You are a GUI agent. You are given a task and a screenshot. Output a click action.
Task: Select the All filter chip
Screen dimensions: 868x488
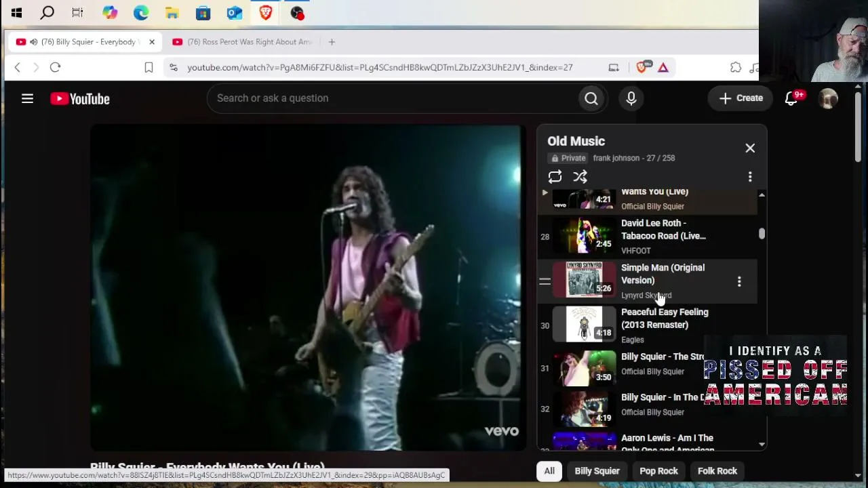coord(549,471)
